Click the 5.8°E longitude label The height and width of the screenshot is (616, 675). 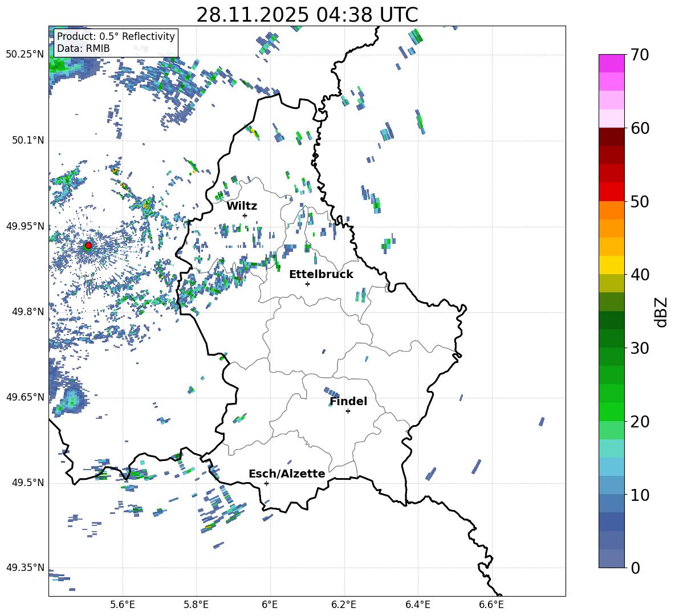pos(196,605)
